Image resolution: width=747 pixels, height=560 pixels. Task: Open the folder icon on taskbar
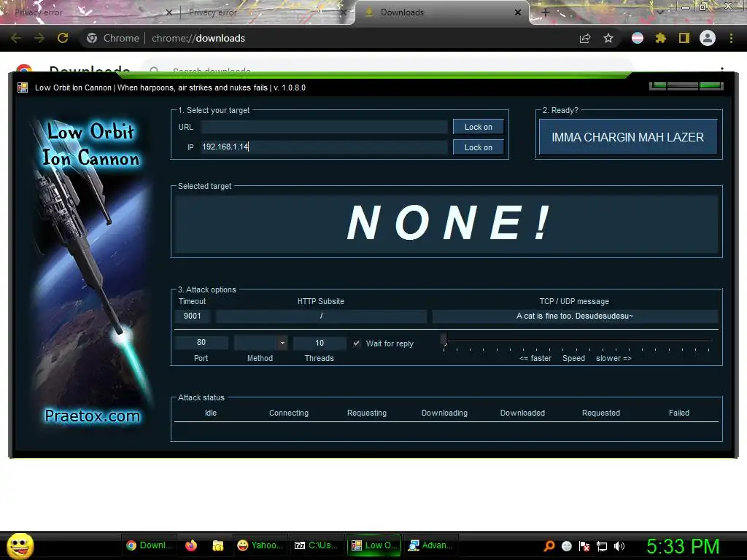pos(217,545)
